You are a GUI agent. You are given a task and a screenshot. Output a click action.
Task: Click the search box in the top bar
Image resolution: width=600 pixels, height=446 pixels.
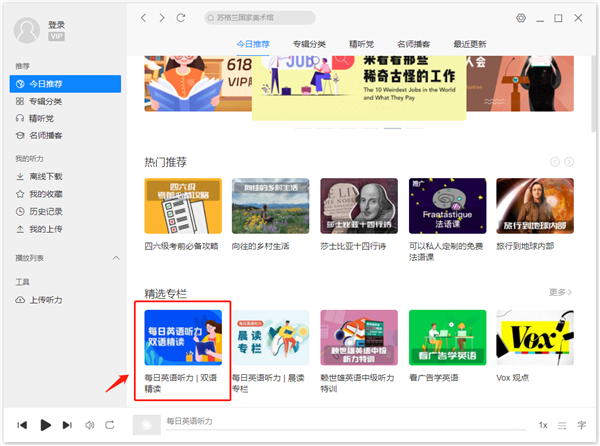point(260,18)
